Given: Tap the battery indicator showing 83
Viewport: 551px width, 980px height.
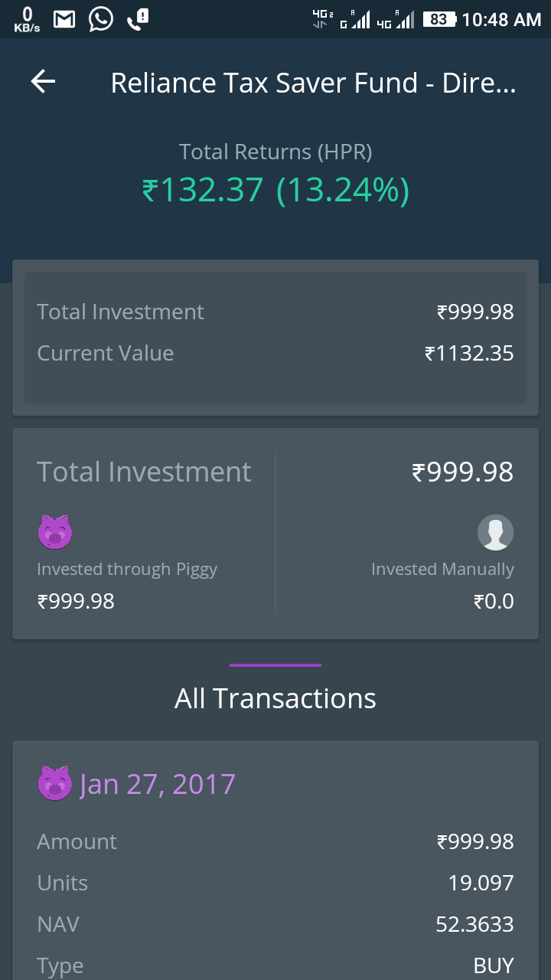Looking at the screenshot, I should click(439, 19).
